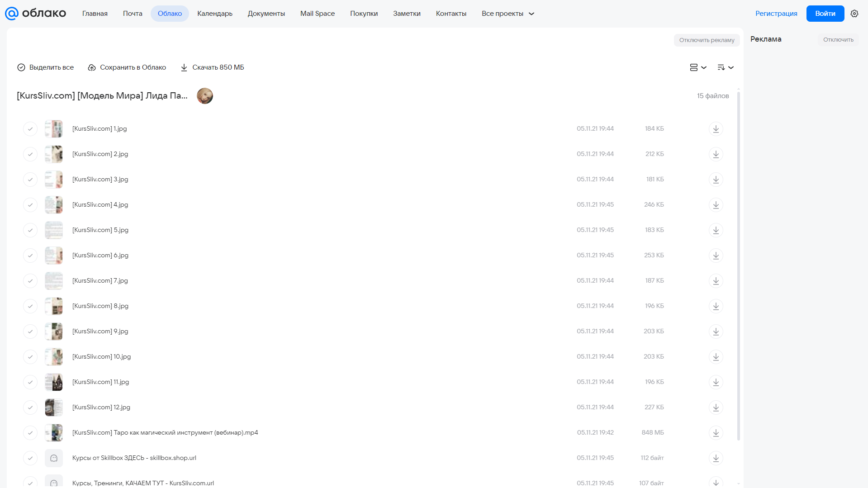868x488 pixels.
Task: Open thumbnail of [KursSliv.com] 11.jpg
Action: point(54,382)
